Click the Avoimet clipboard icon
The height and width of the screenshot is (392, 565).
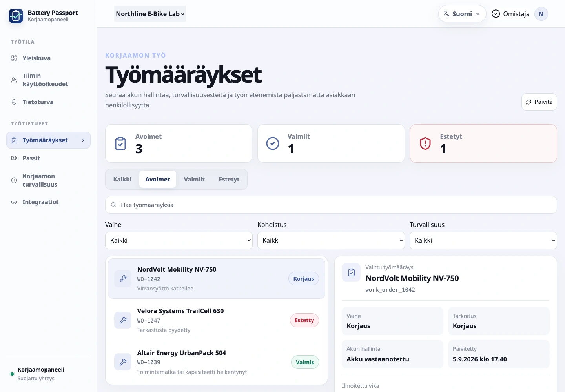(120, 143)
